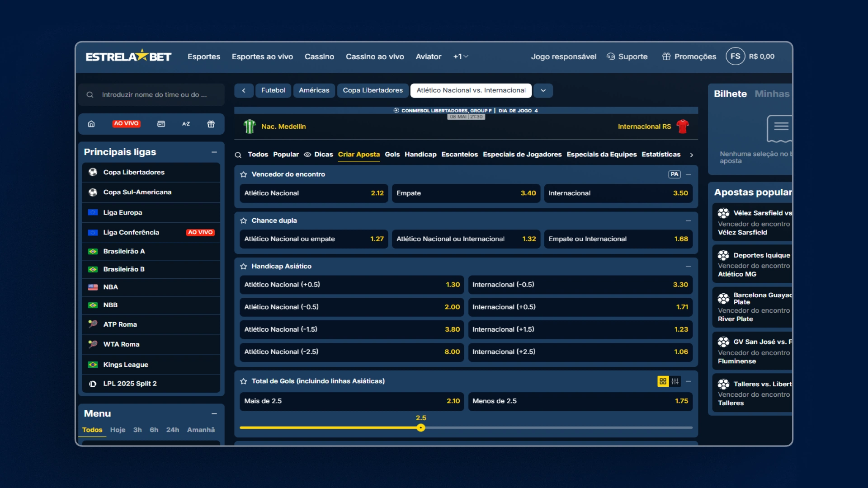
Task: Bet on Atlético Nacional at 2.12
Action: [314, 193]
